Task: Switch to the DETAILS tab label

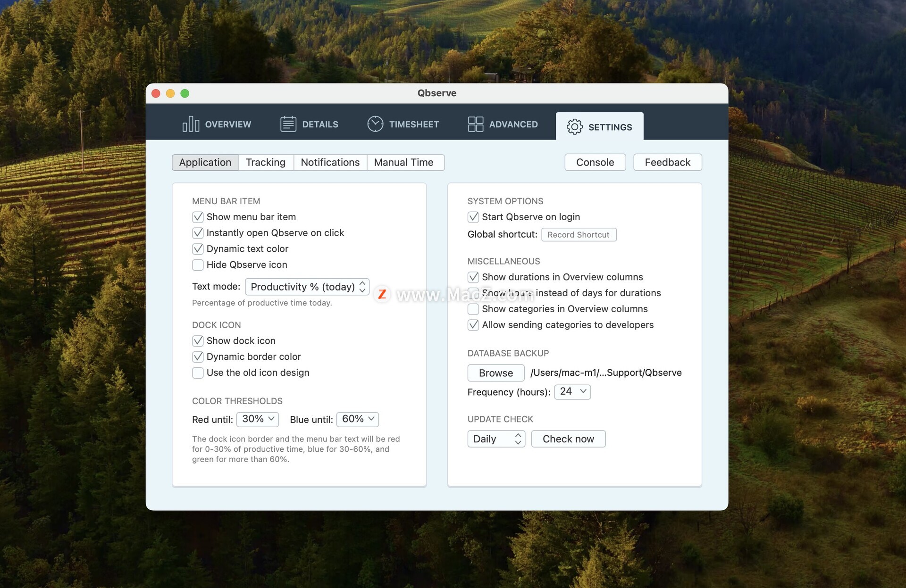Action: tap(320, 124)
